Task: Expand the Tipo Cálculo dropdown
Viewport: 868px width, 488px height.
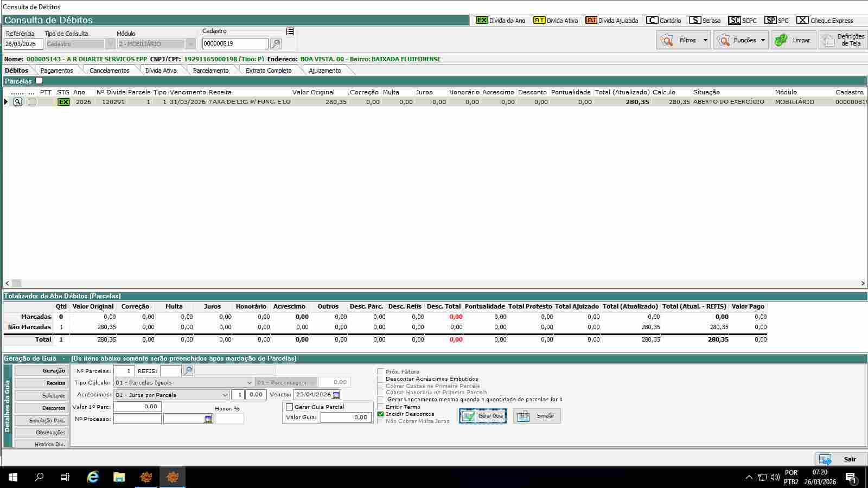Action: [x=249, y=383]
